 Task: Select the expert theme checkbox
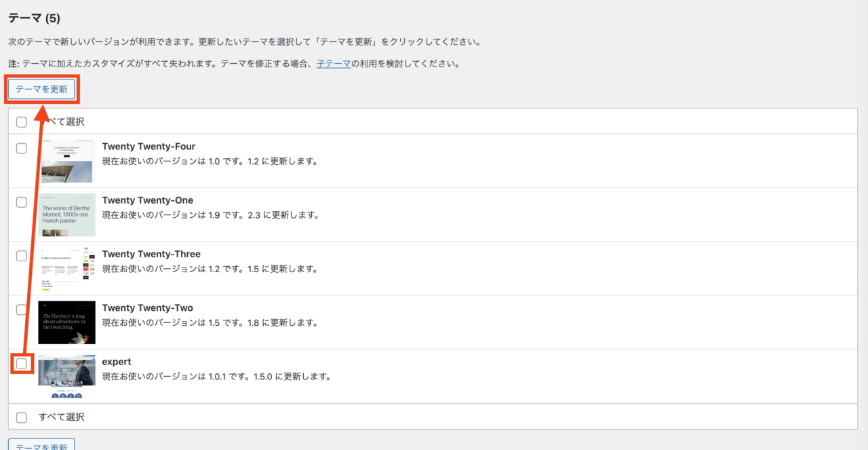22,364
